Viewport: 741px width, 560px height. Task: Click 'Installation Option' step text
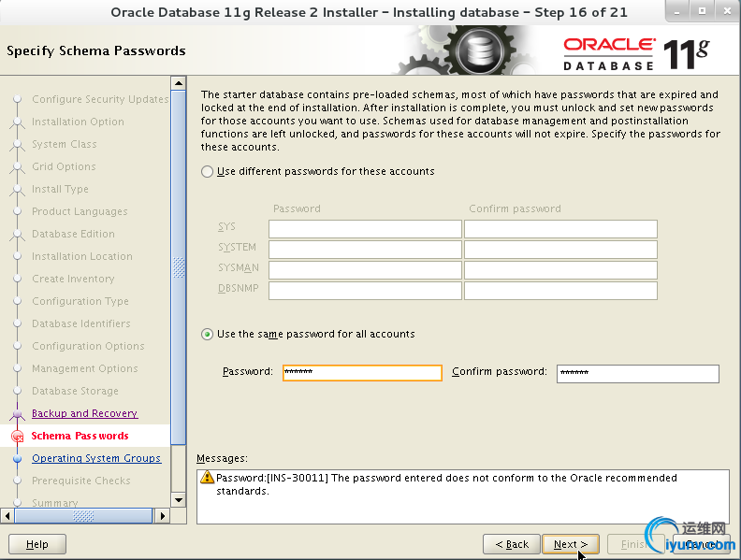coord(78,122)
